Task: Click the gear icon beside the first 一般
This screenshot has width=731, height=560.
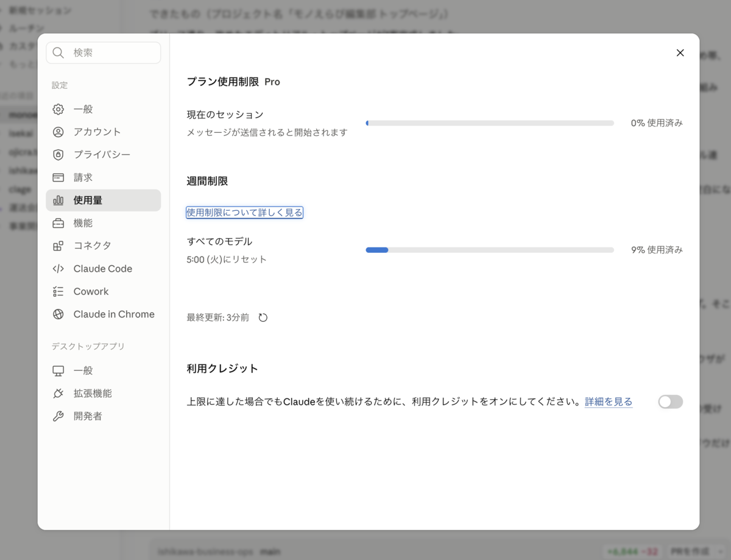Action: pyautogui.click(x=58, y=109)
